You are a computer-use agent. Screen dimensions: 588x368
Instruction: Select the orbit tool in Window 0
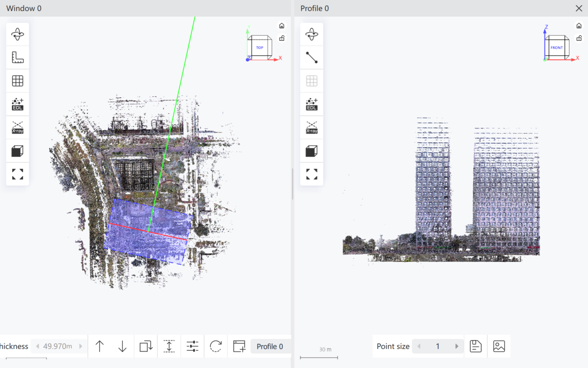[18, 34]
